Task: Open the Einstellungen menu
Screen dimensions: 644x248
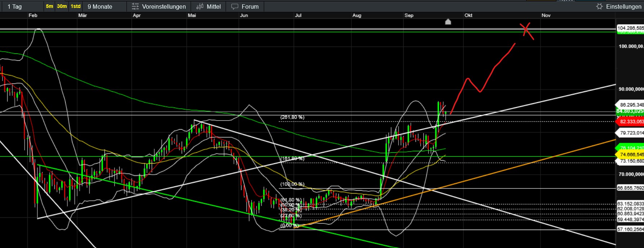Action: pyautogui.click(x=619, y=6)
